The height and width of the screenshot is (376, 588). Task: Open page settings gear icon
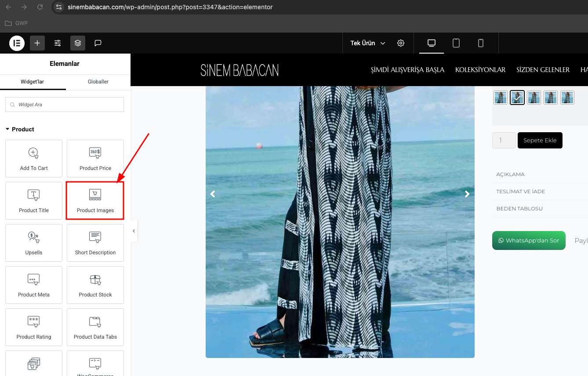pyautogui.click(x=401, y=43)
